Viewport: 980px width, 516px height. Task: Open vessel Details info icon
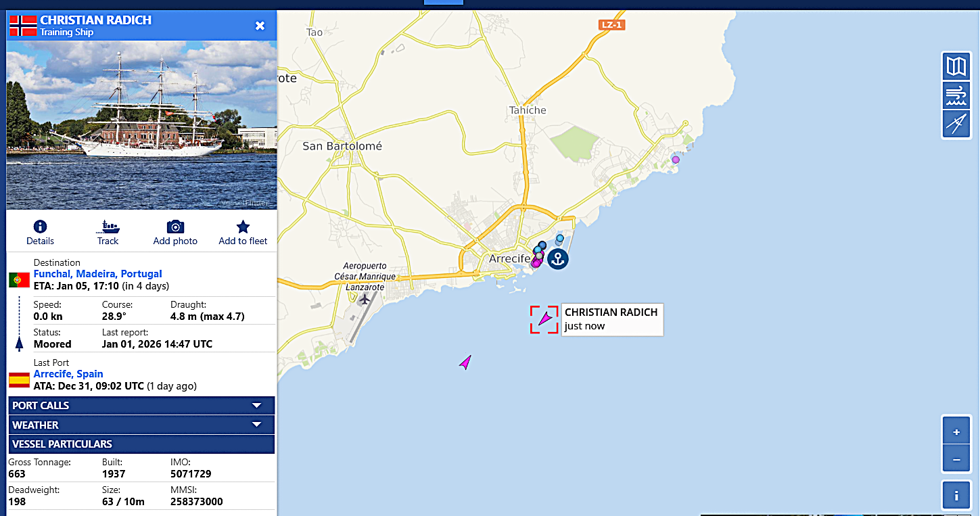40,227
